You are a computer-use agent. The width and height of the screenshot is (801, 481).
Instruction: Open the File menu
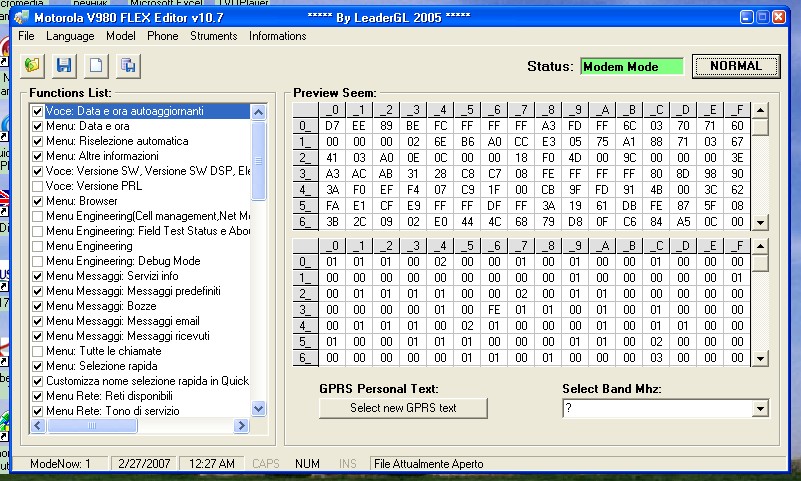click(x=26, y=36)
